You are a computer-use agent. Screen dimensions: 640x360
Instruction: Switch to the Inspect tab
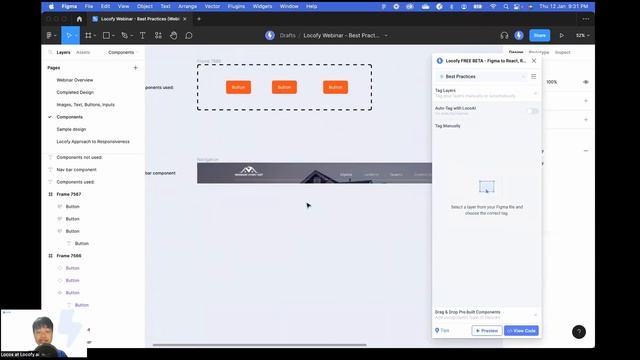point(562,52)
